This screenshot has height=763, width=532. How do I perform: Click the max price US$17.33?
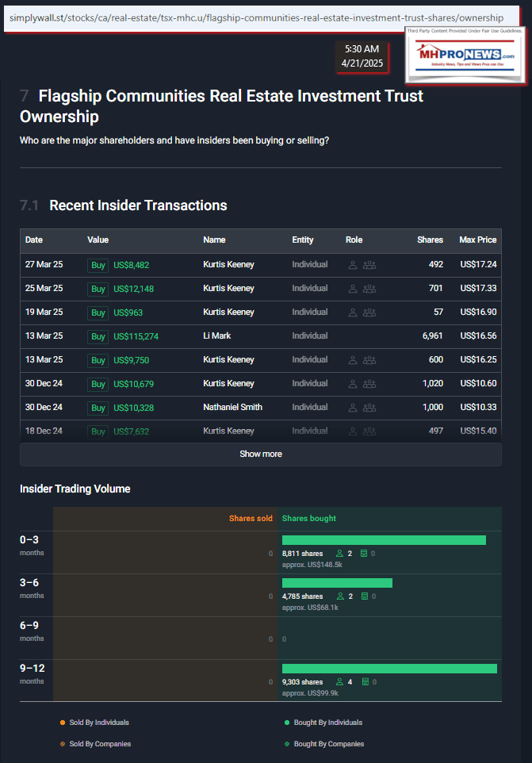(479, 289)
